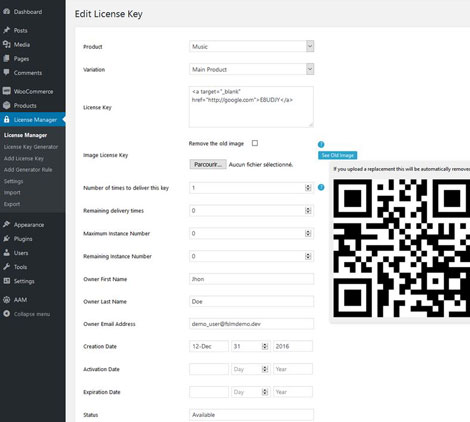Click the Remaining delivery times input
Viewport: 470px width, 422px height.
(x=251, y=211)
